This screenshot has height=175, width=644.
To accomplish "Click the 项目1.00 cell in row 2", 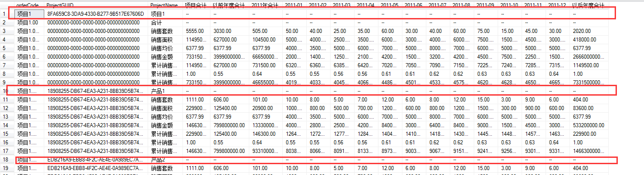I will [x=28, y=23].
